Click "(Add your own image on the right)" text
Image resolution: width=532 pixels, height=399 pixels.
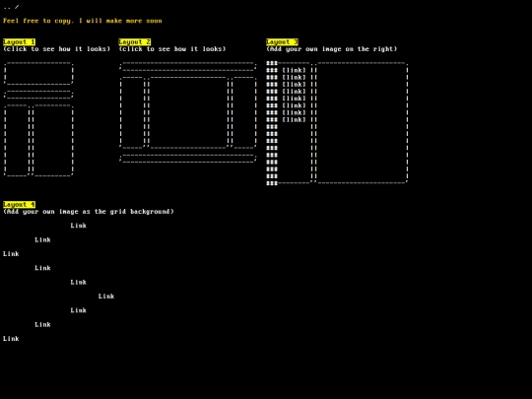click(331, 49)
